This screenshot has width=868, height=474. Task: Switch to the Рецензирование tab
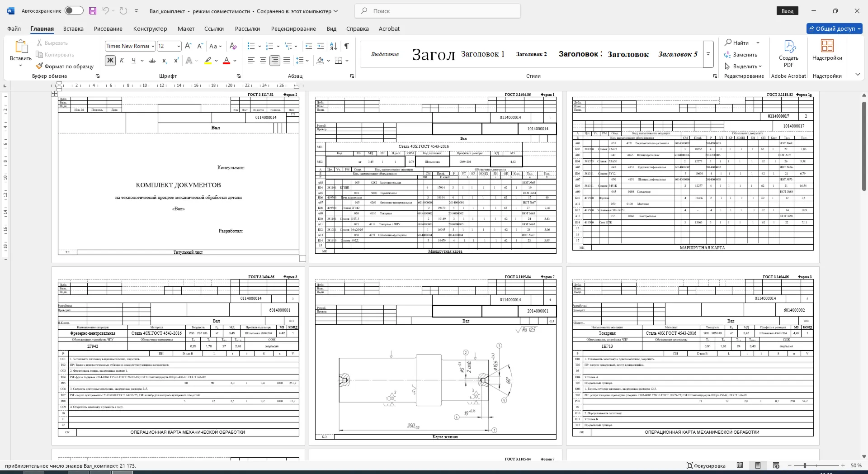[x=293, y=28]
